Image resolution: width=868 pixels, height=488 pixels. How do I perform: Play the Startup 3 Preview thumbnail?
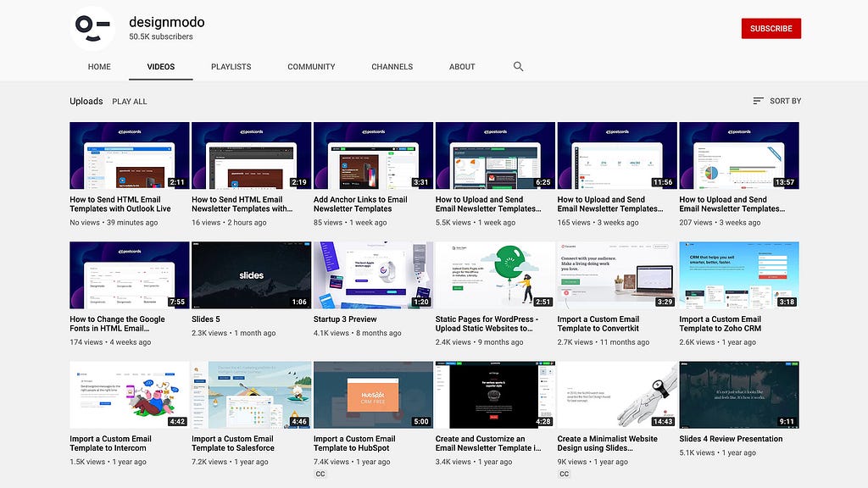tap(373, 275)
